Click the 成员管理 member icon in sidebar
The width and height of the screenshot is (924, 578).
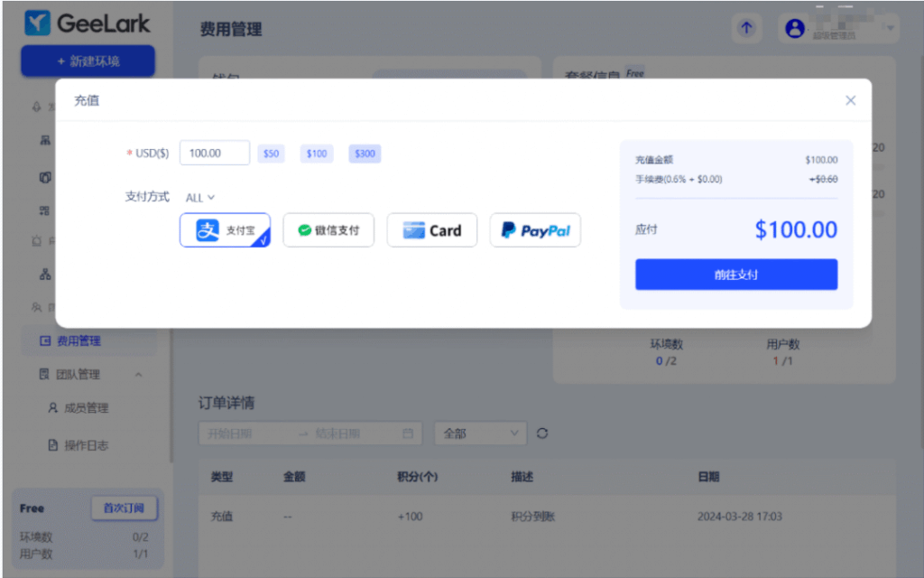[53, 408]
